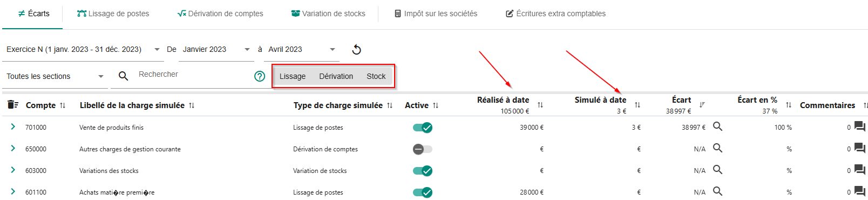This screenshot has width=868, height=200.
Task: Click the reset period refresh icon
Action: (x=356, y=50)
